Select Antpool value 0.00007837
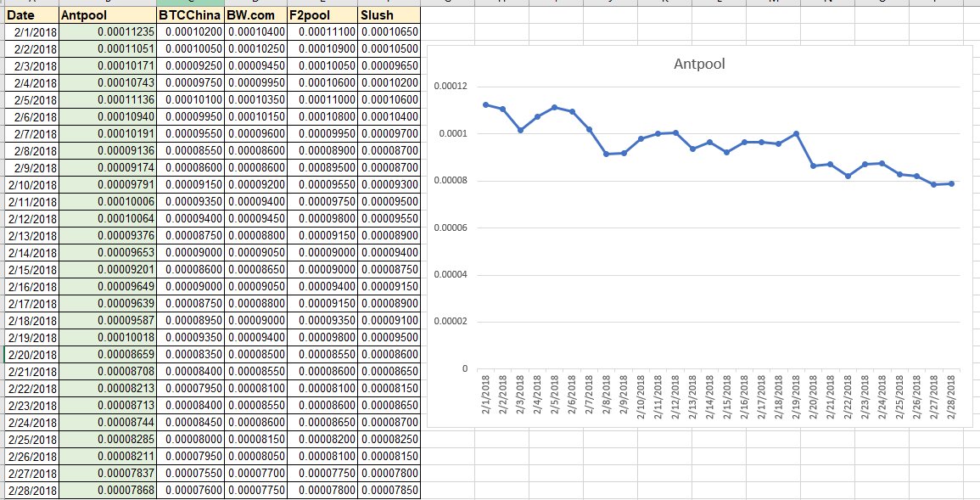980x500 pixels. tap(107, 473)
